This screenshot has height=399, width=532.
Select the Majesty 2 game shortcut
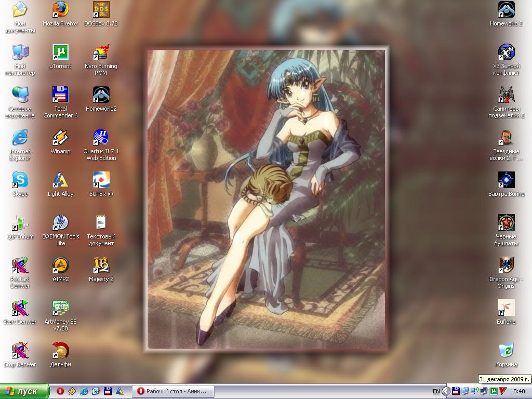coord(101,270)
